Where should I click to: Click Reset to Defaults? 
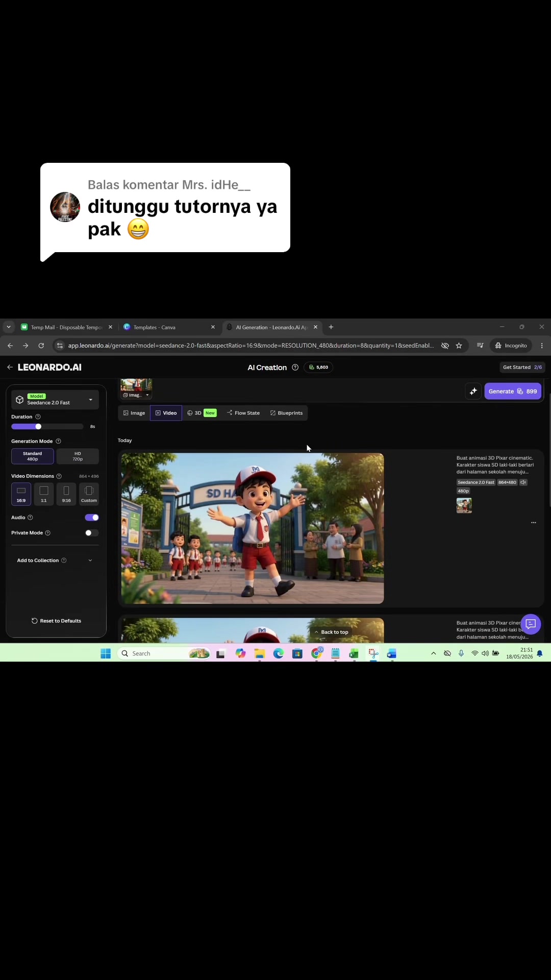point(56,621)
